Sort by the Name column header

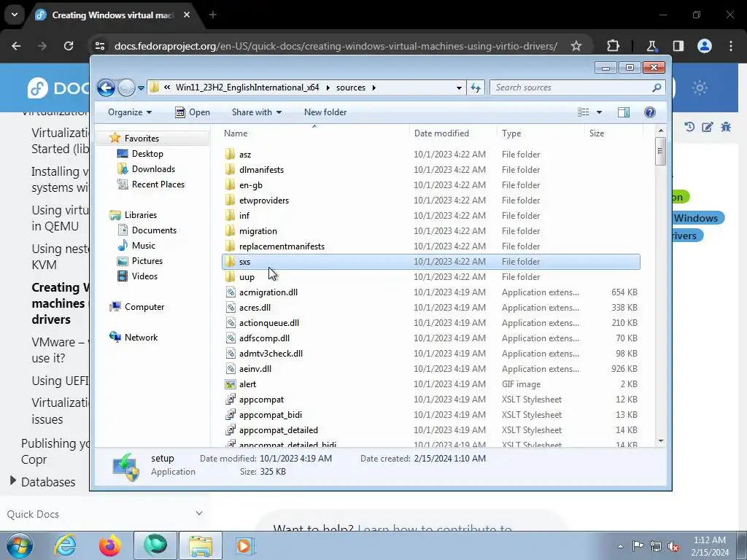click(314, 133)
